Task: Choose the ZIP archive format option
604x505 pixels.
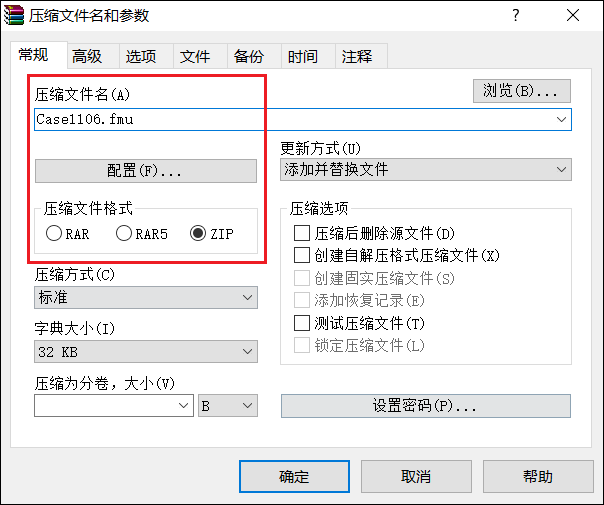Action: 198,234
